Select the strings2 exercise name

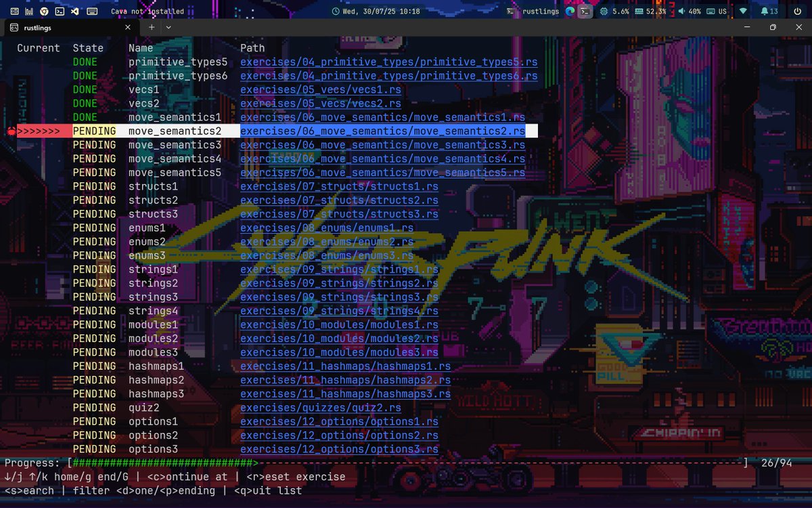(154, 283)
